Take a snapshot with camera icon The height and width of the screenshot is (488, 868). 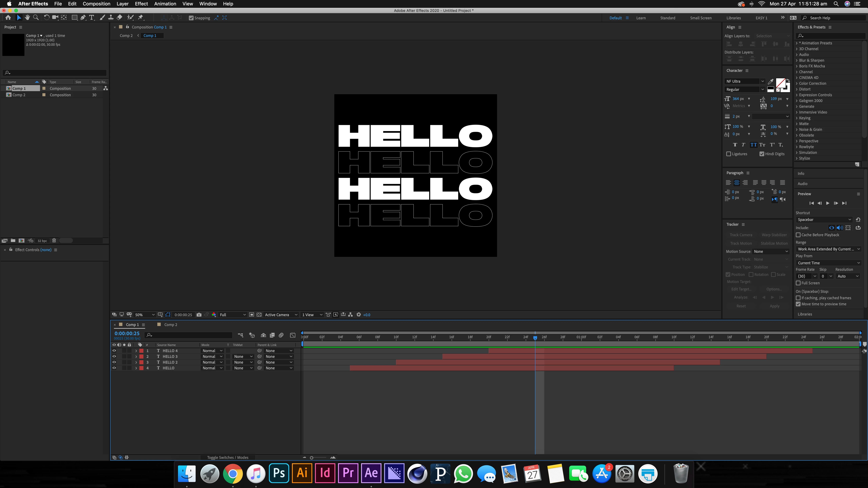pos(199,314)
